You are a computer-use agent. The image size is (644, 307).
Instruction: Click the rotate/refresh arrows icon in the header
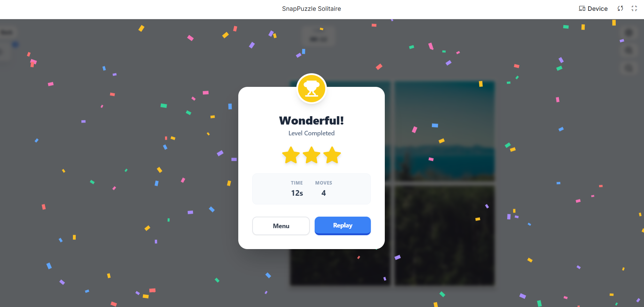pyautogui.click(x=620, y=8)
